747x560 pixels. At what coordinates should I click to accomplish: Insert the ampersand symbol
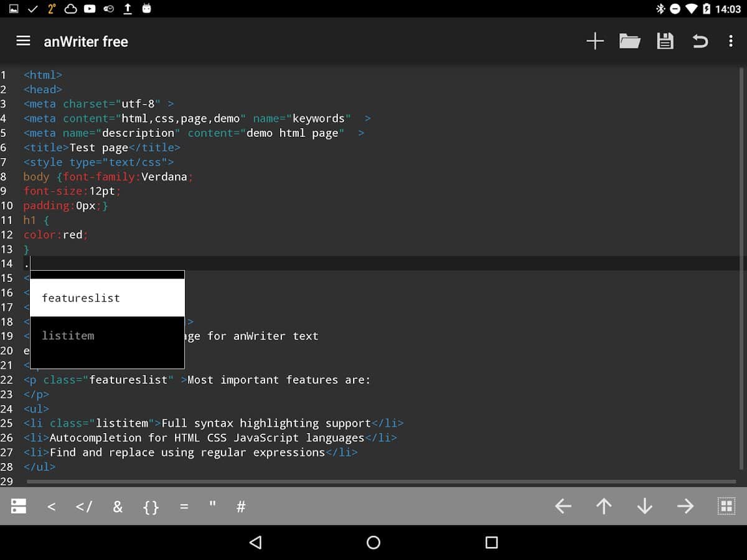(x=118, y=507)
